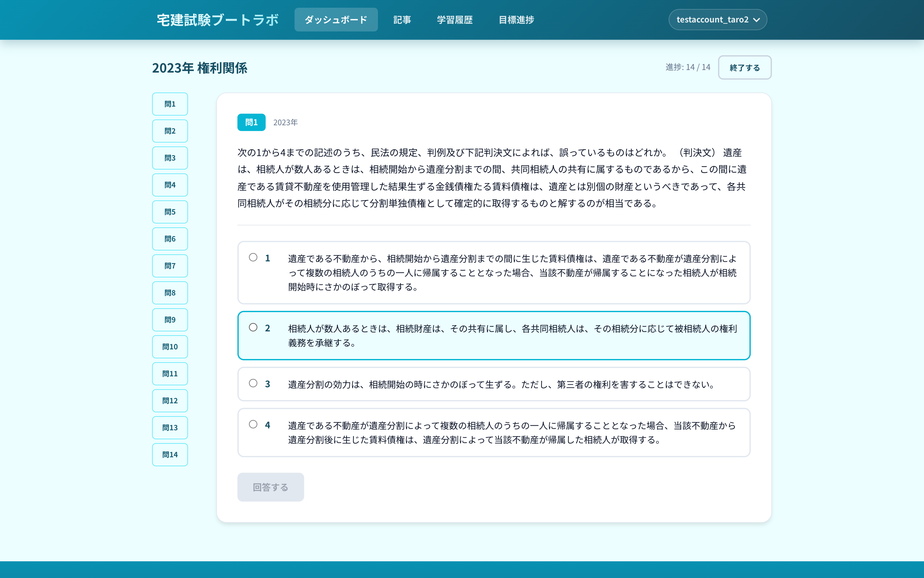
Task: Select radio button for answer 4
Action: click(253, 424)
